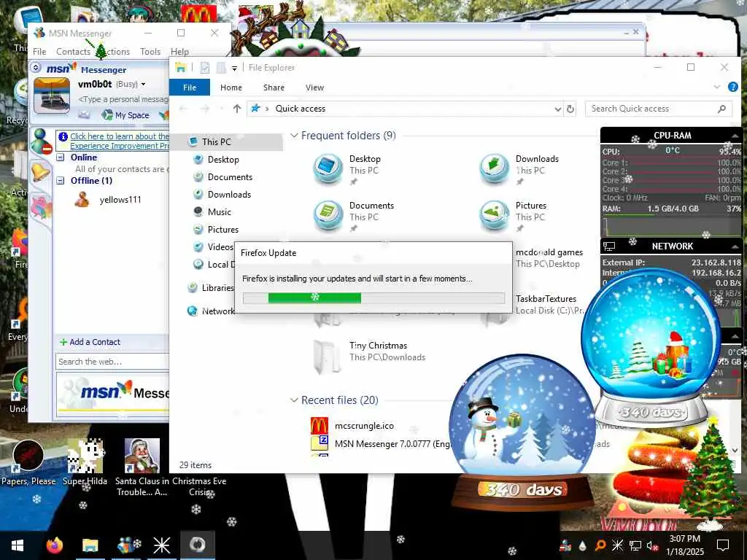Open Super Hilda desktop shortcut
Viewport: 747px width, 560px height.
[85, 462]
